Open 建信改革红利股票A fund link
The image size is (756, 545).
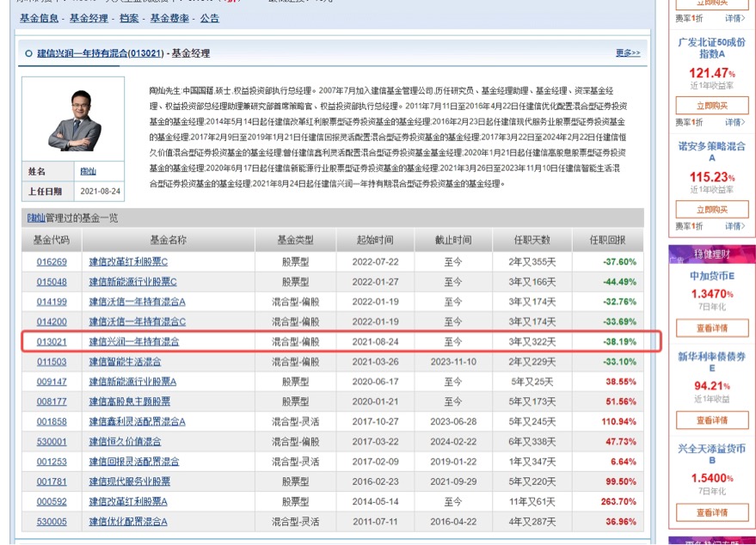point(128,502)
